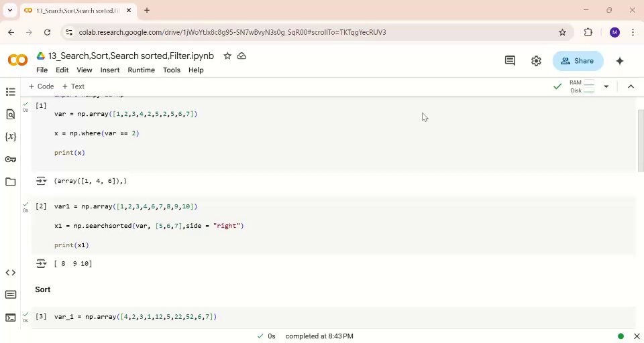Click the 'print(x1)' code line
644x343 pixels.
point(72,245)
